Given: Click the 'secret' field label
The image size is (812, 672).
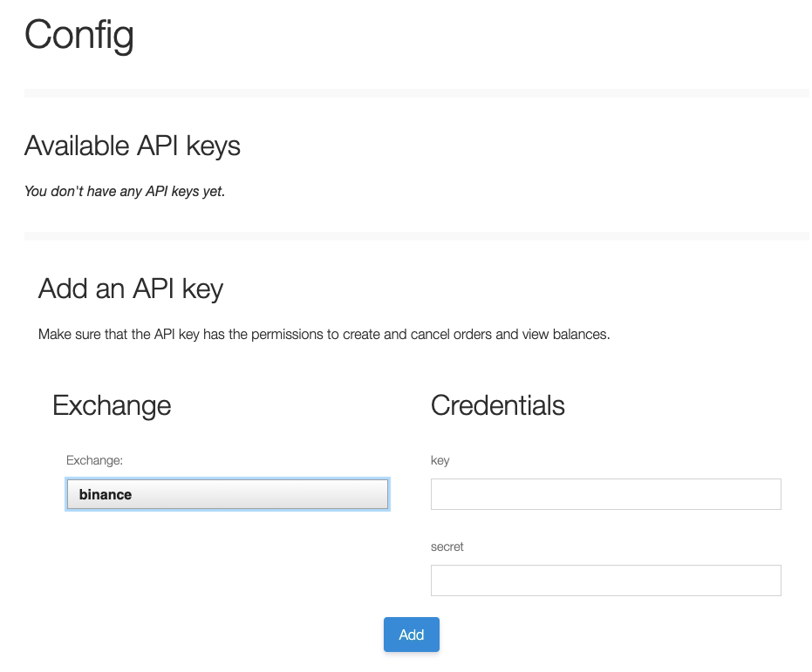Looking at the screenshot, I should tap(447, 546).
